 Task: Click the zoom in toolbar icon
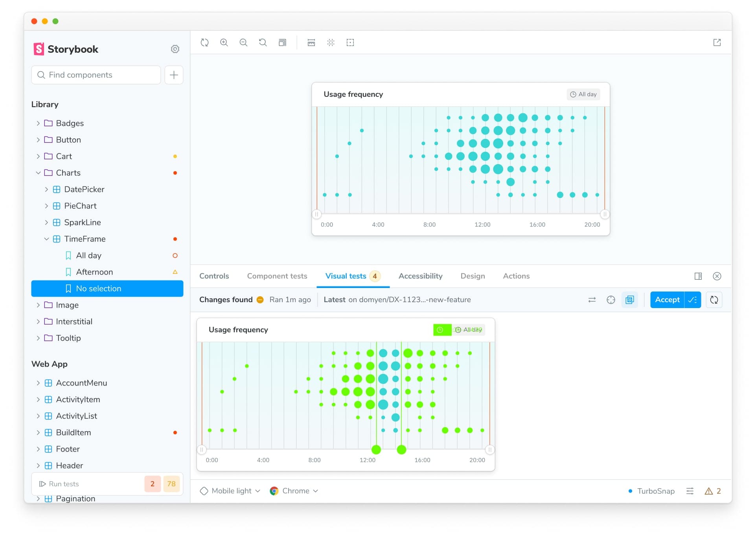pyautogui.click(x=224, y=42)
